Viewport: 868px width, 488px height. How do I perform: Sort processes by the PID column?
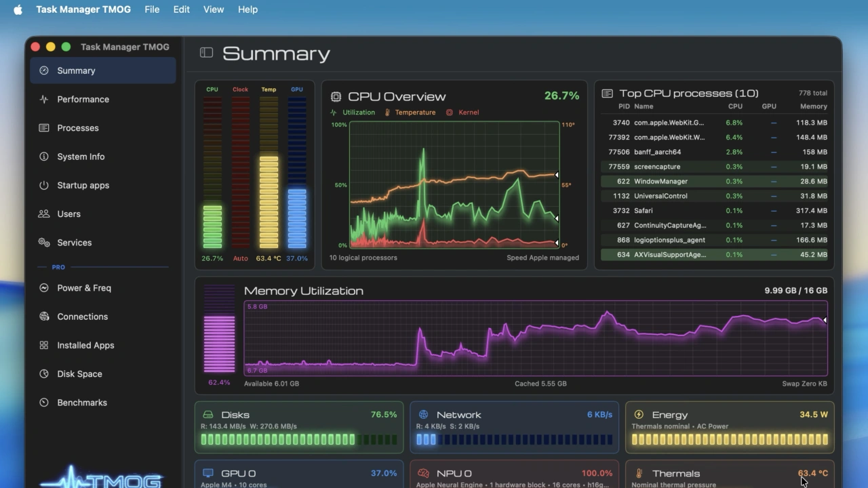point(624,106)
